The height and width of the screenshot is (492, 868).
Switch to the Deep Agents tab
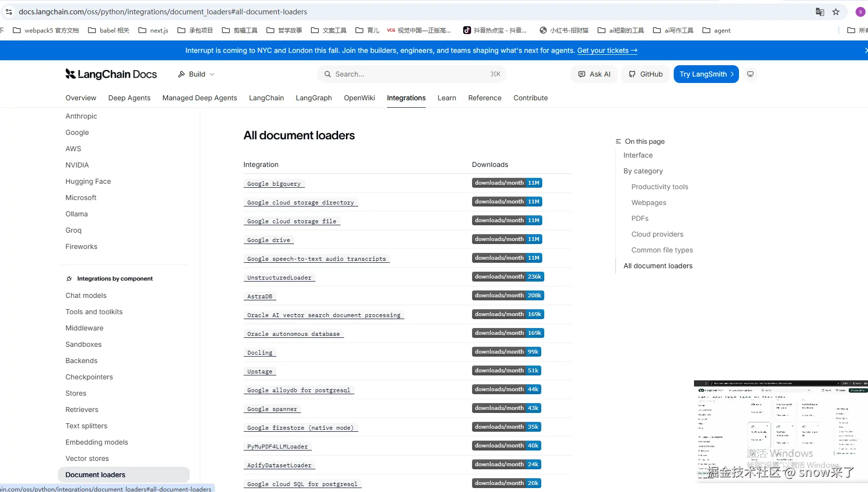click(130, 98)
